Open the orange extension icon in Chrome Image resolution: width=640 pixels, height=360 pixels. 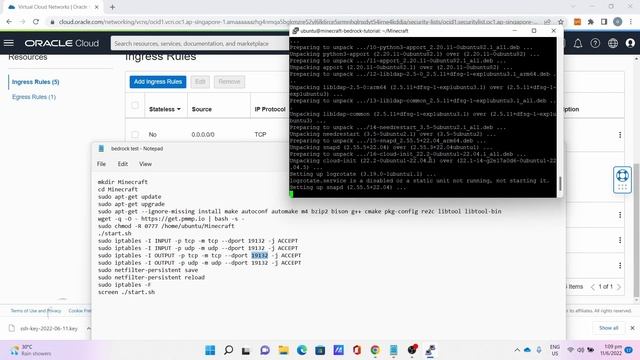(577, 22)
